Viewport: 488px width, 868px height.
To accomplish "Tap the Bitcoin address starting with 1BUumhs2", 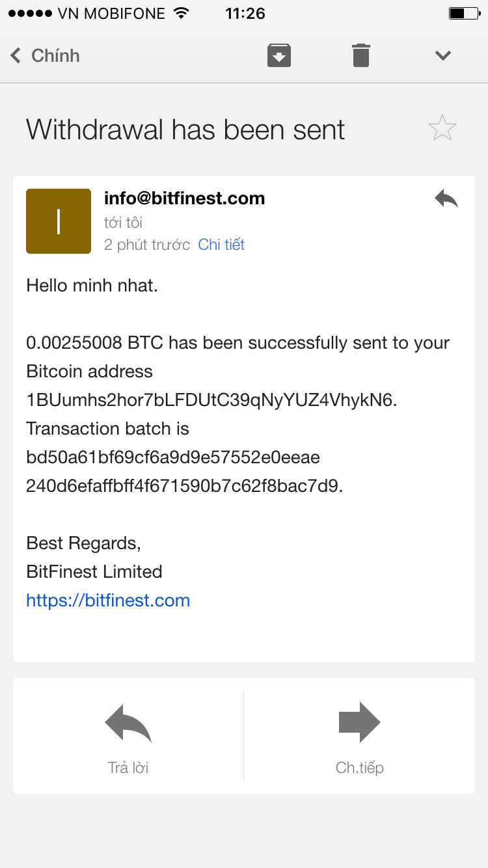I will click(210, 400).
